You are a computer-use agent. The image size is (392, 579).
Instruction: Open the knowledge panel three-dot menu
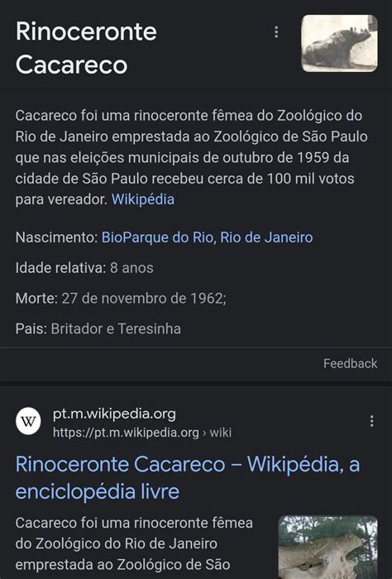coord(276,32)
